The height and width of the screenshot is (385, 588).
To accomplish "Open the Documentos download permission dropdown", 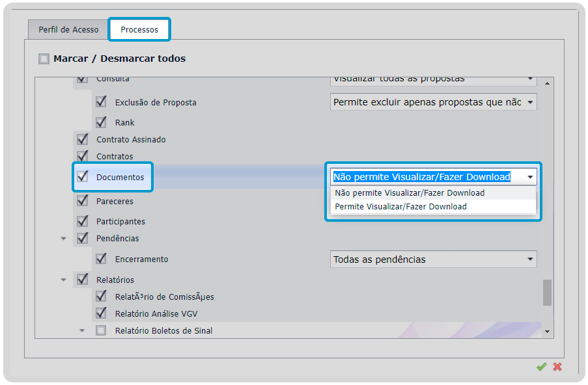I will [434, 177].
